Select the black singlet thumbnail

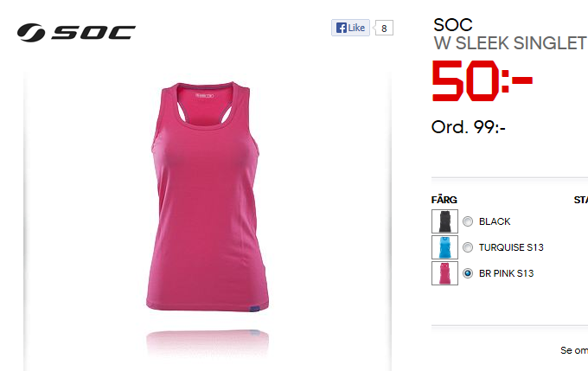[x=444, y=221]
